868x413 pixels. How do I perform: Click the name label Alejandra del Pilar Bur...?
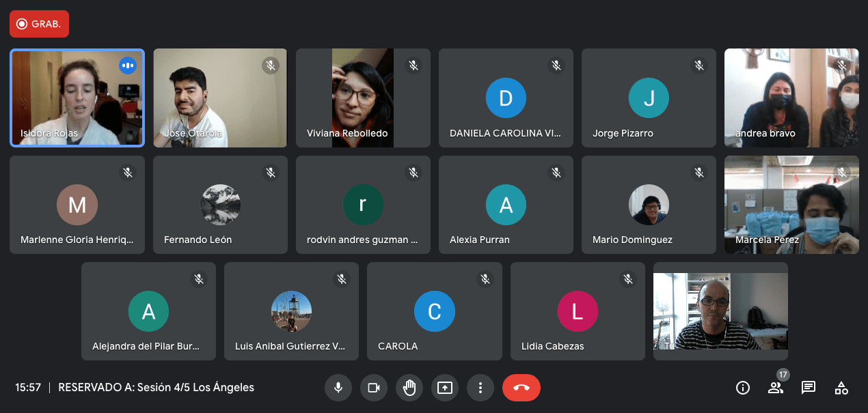tap(146, 347)
